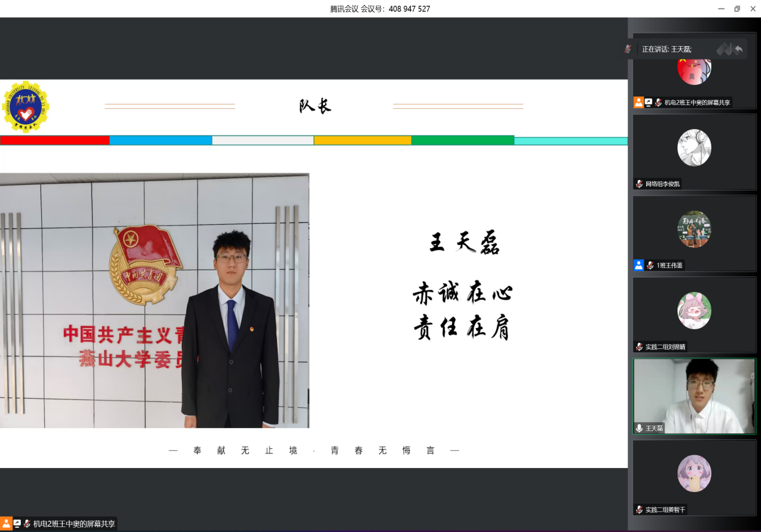This screenshot has width=761, height=532.
Task: Click orange host icon in 机电2班王中奥 tile
Action: 639,103
